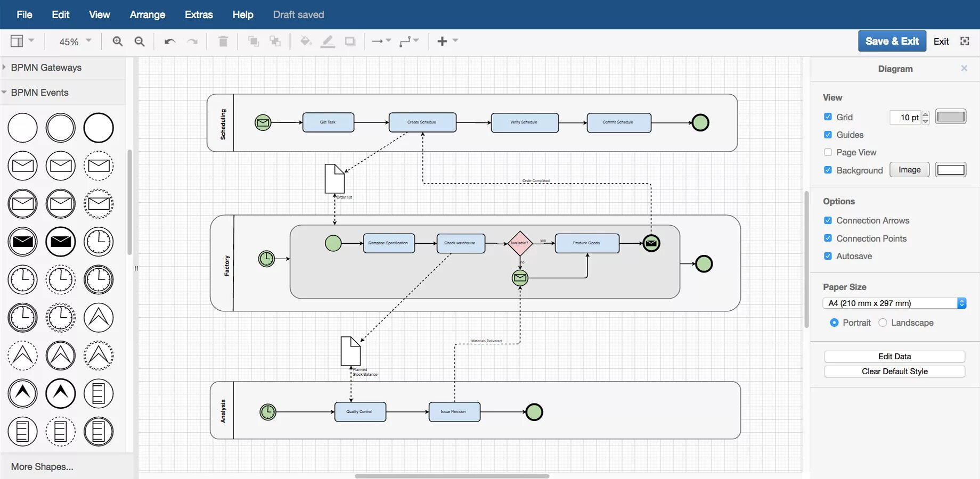Screen dimensions: 980x479
Task: Turn off the Autosave checkbox
Action: click(828, 256)
